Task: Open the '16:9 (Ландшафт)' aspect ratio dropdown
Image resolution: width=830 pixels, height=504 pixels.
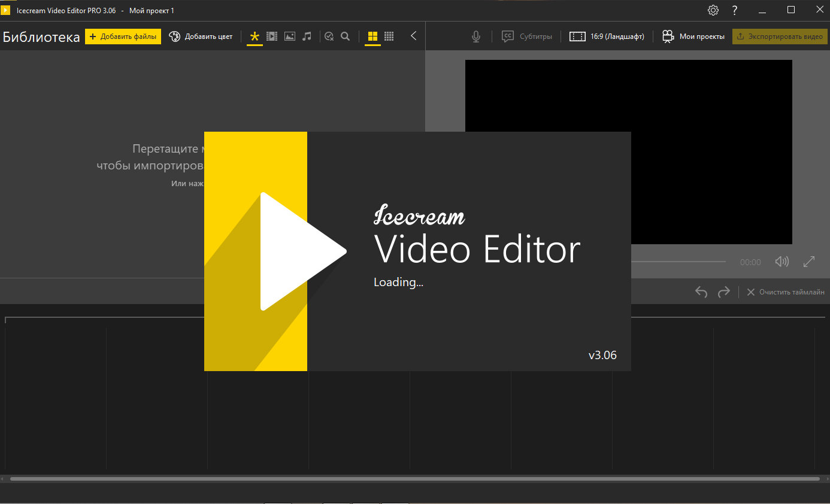Action: tap(607, 37)
